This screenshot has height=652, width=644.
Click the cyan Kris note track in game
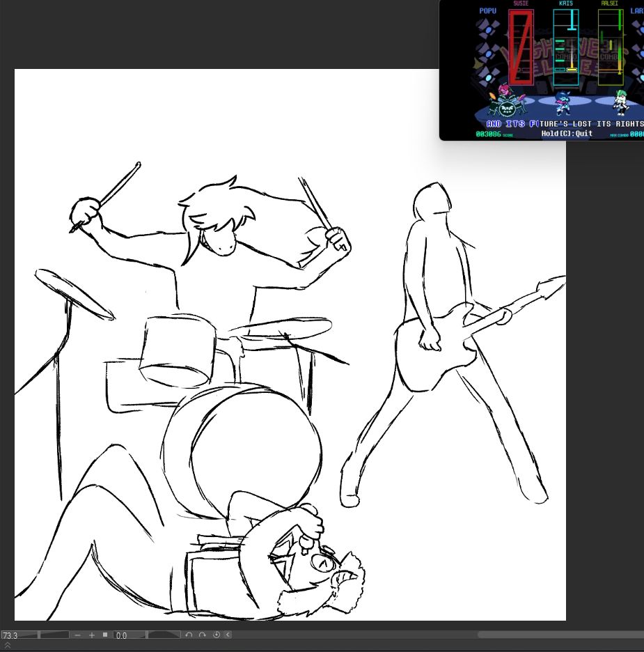(x=566, y=47)
